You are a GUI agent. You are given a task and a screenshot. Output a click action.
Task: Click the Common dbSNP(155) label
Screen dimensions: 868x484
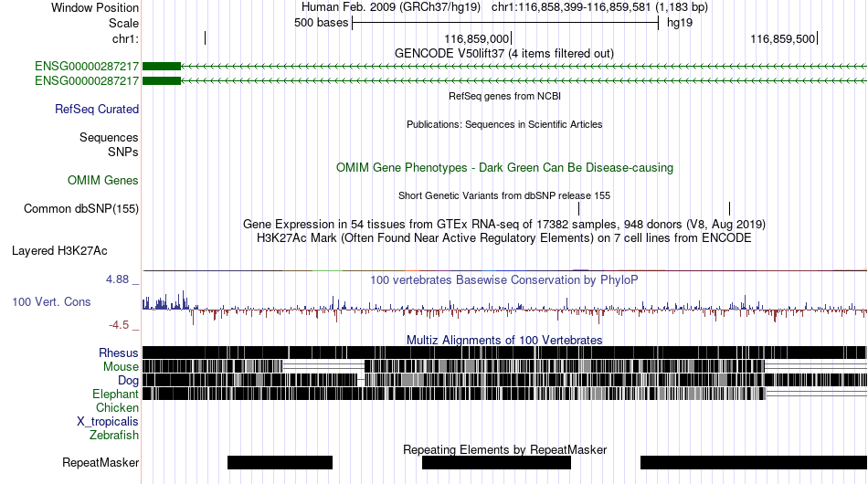click(x=80, y=208)
